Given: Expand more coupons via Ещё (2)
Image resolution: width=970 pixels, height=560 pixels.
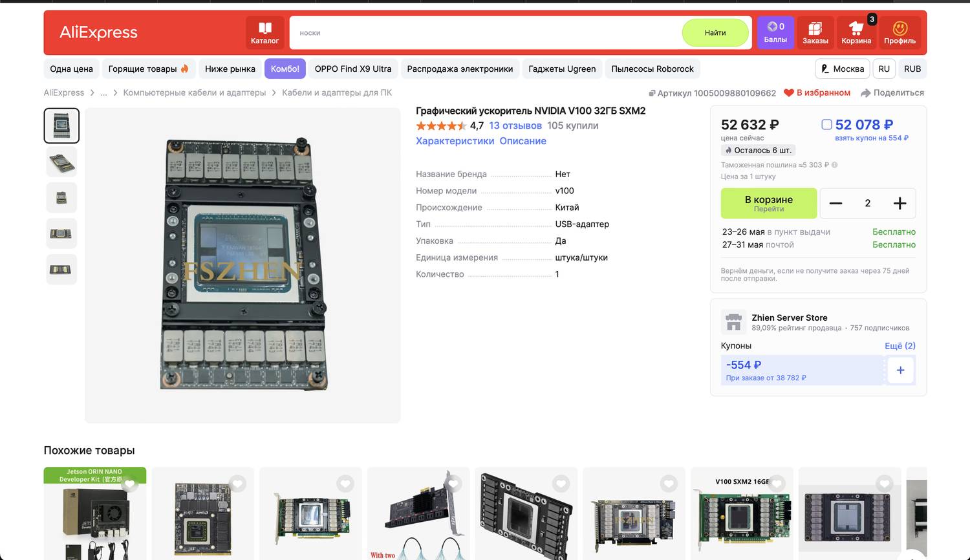Looking at the screenshot, I should (900, 346).
